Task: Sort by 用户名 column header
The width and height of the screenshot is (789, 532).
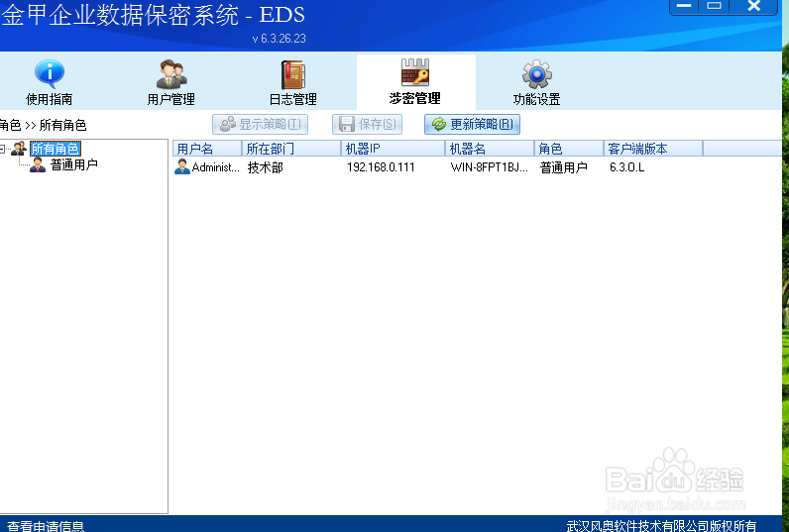Action: (207, 149)
